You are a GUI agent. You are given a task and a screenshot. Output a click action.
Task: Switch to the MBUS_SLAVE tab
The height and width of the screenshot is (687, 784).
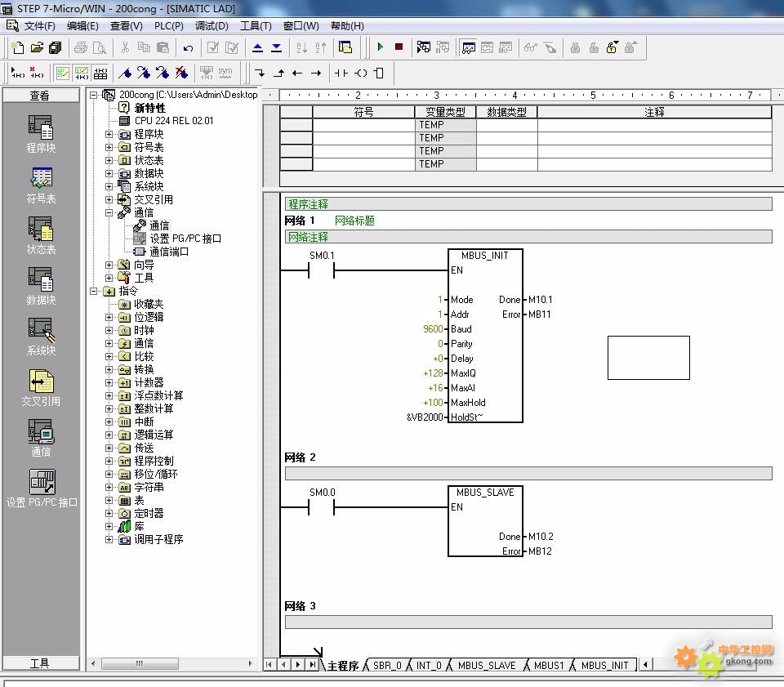487,666
